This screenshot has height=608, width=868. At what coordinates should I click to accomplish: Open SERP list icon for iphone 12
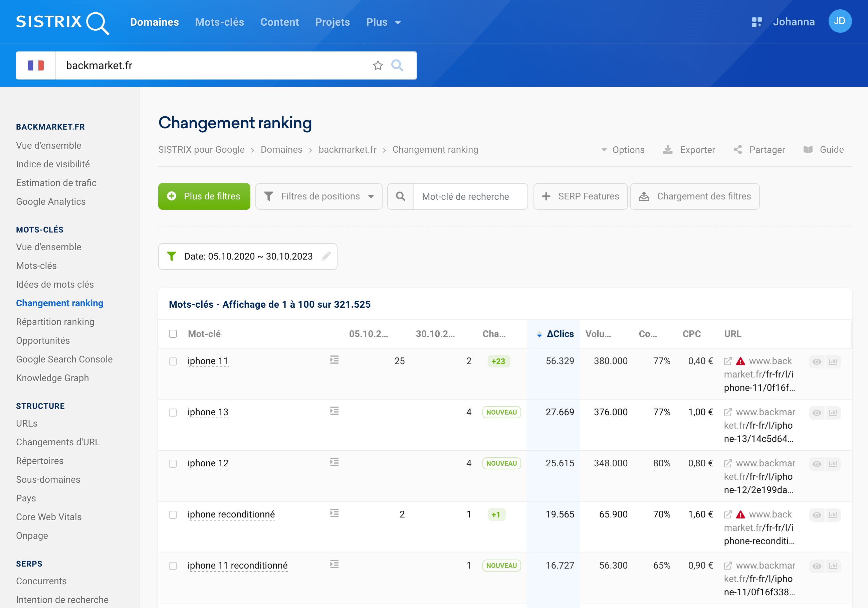334,462
